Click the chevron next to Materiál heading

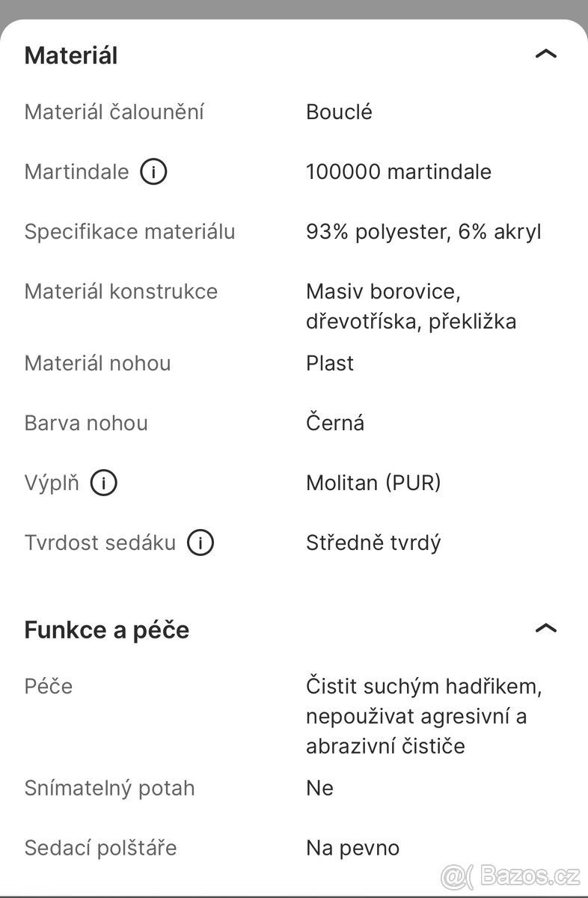coord(547,53)
